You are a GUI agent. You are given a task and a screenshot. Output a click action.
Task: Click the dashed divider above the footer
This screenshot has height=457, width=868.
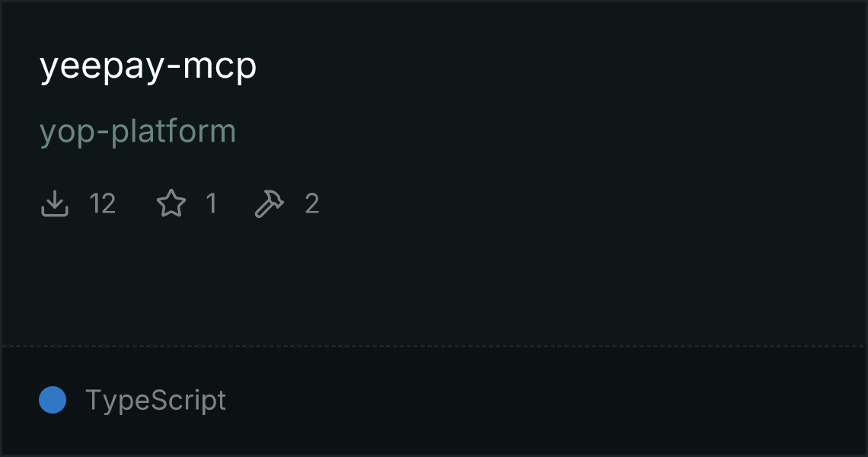434,347
